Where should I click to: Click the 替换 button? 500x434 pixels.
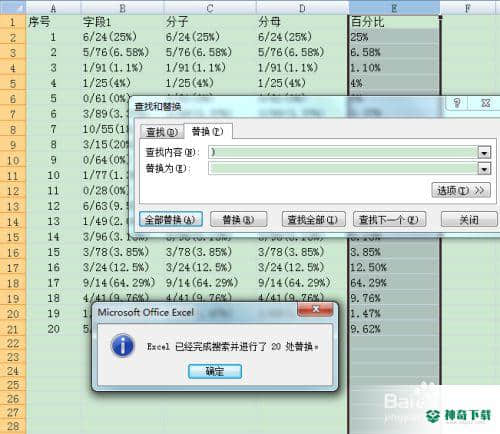pyautogui.click(x=238, y=220)
